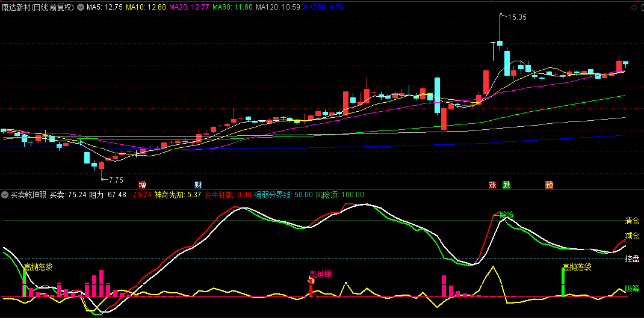Select the green MA60: 11.60 label
This screenshot has height=318, width=644.
coord(232,7)
